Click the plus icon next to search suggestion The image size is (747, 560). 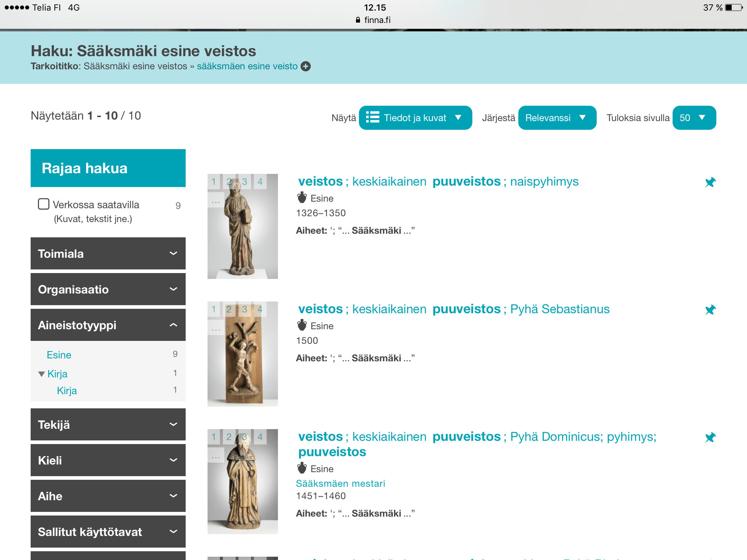click(306, 66)
